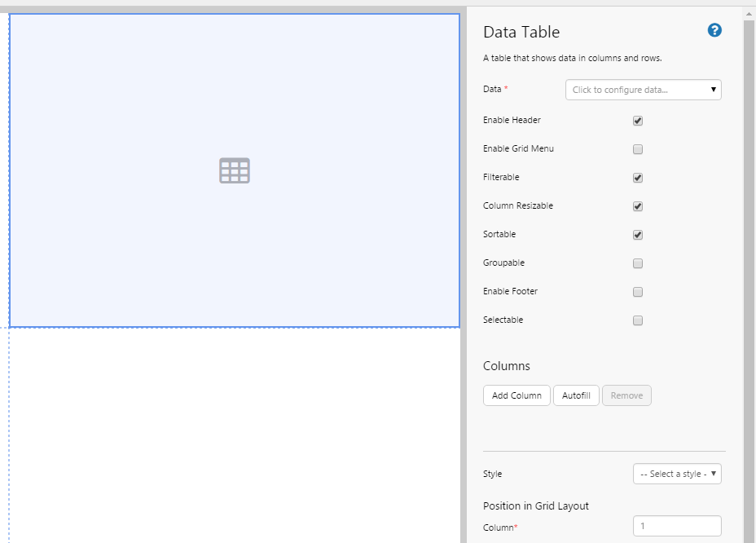Click the blue help question mark icon

(714, 31)
